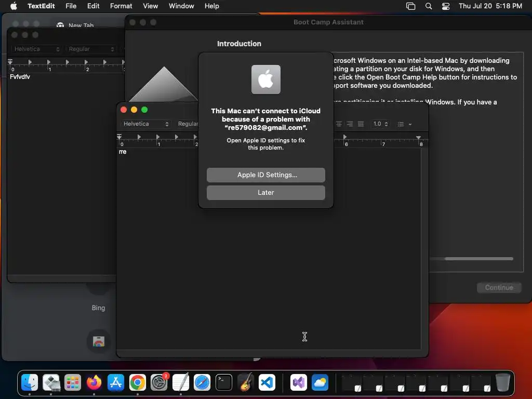Click the text "rre" in front TextEdit document

[123, 152]
